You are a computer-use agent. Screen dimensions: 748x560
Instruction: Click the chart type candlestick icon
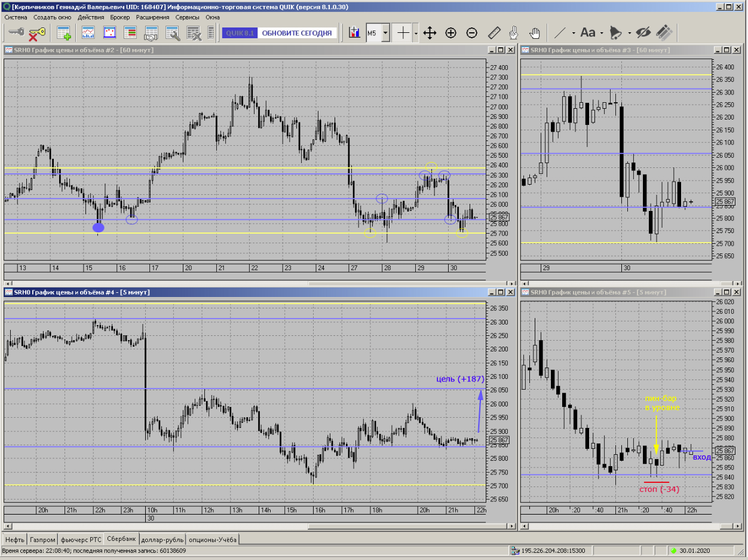[354, 33]
